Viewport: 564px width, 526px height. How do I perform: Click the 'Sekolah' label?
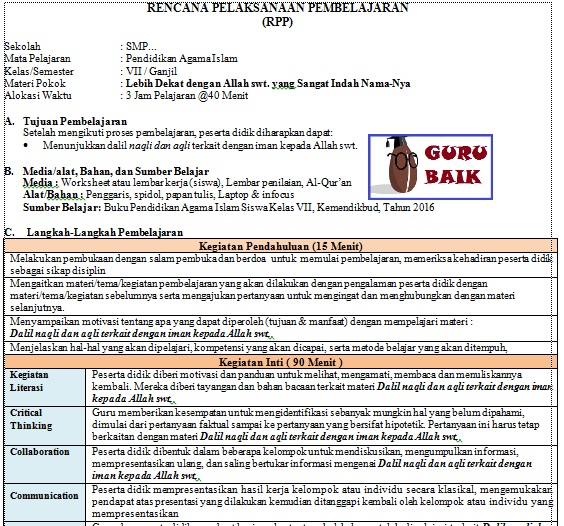[22, 46]
